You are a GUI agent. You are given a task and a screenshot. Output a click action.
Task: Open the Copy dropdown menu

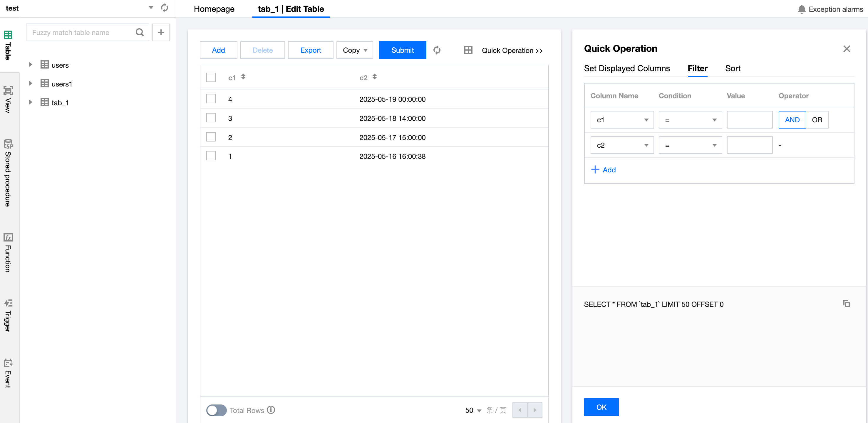pos(354,50)
